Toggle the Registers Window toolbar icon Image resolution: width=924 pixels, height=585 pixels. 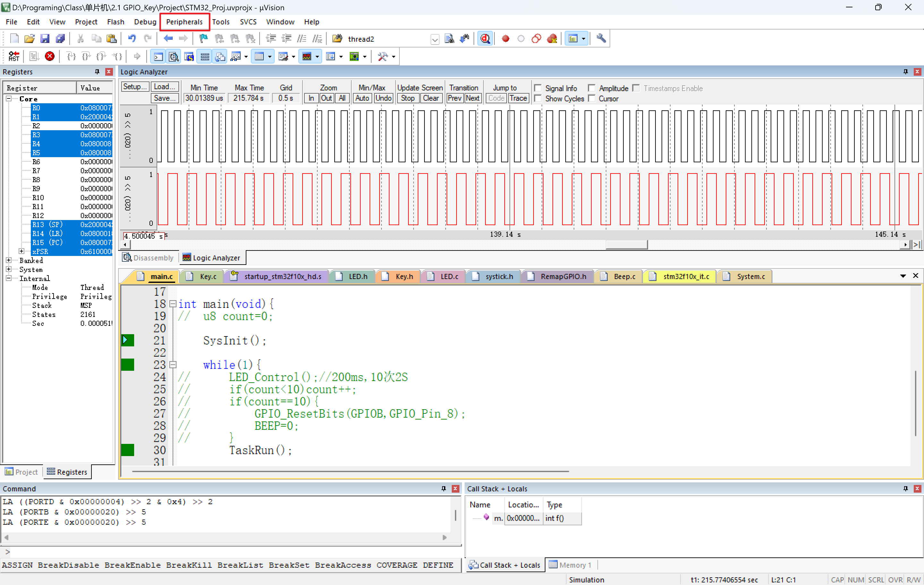point(204,57)
